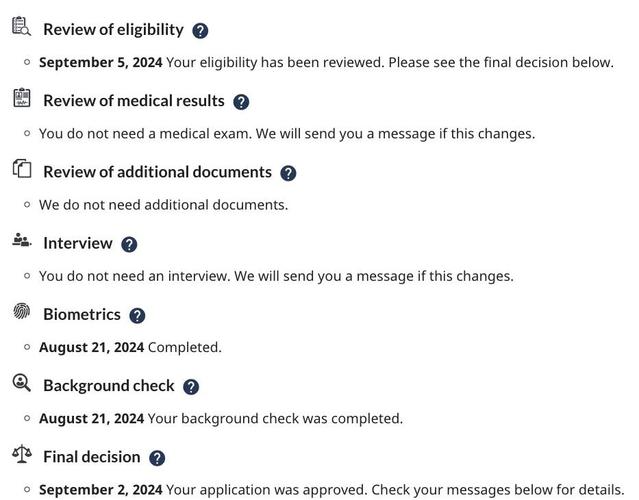The height and width of the screenshot is (500, 639).
Task: Click the medical results chart icon
Action: point(22,97)
